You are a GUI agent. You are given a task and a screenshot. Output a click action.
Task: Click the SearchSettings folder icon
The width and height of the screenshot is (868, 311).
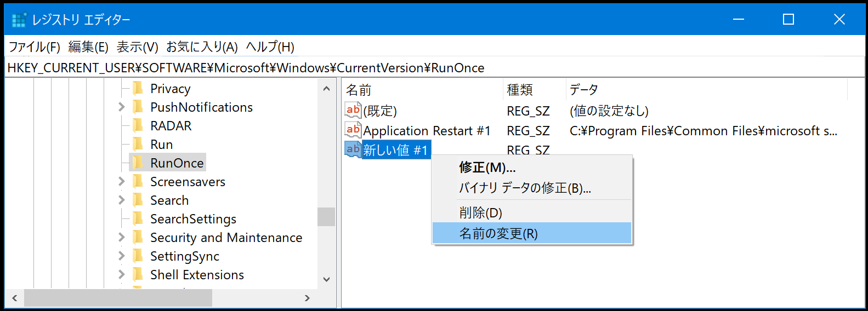coord(138,218)
